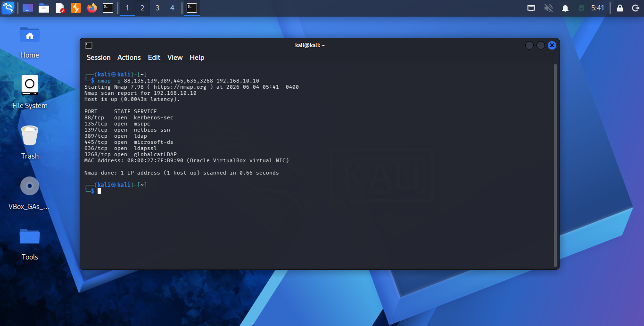Minimize the terminal window
The image size is (644, 326).
[529, 45]
